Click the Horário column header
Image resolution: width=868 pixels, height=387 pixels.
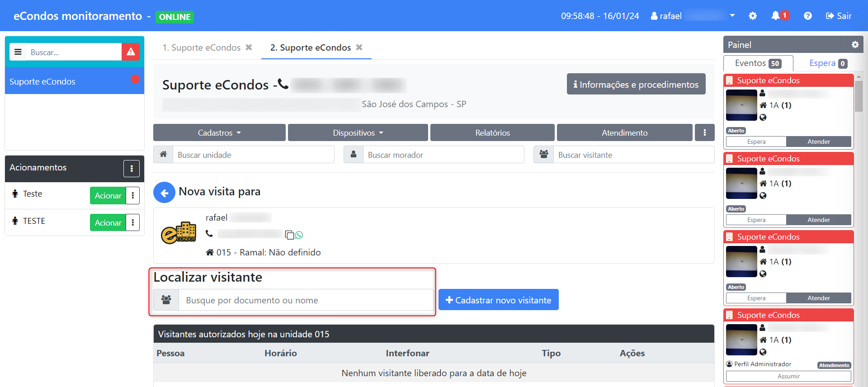pos(281,353)
